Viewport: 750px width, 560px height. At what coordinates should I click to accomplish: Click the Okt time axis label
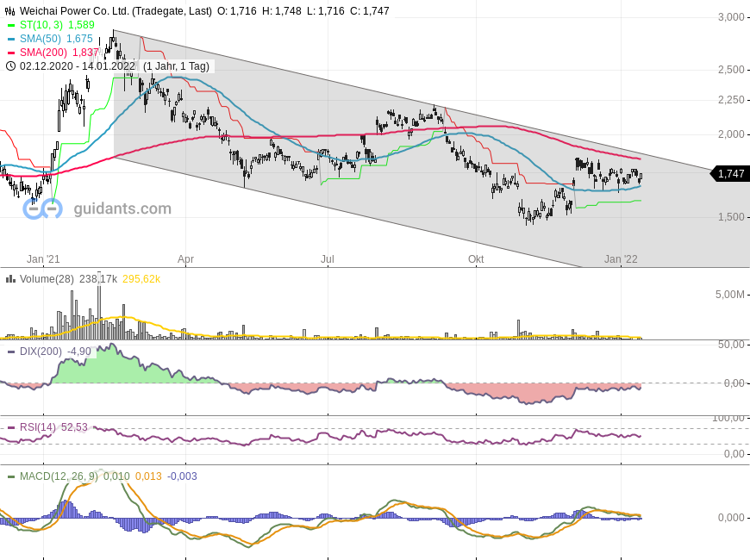(476, 259)
